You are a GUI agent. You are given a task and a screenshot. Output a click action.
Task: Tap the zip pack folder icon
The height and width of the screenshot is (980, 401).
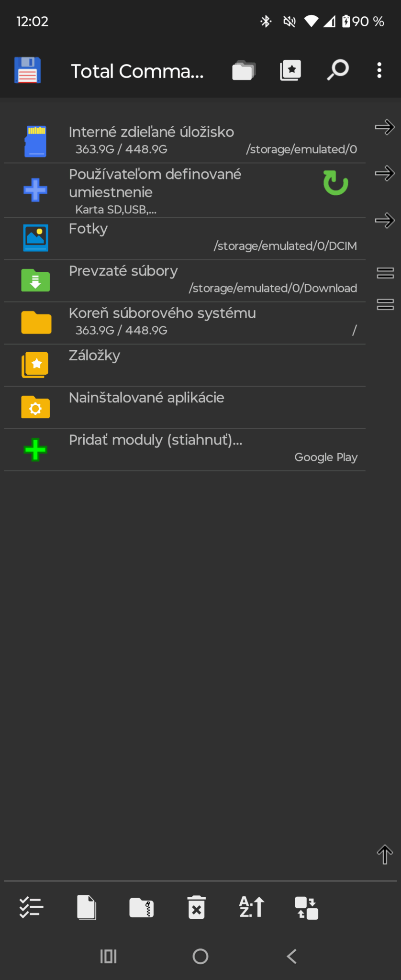click(142, 907)
